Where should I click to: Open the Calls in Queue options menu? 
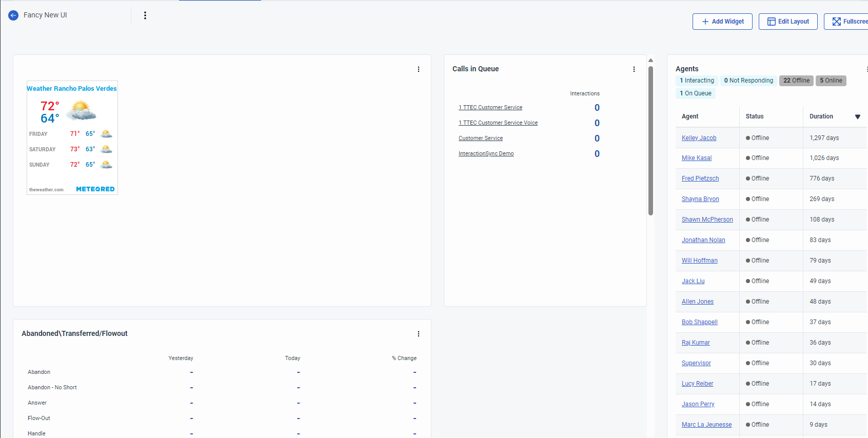(634, 69)
